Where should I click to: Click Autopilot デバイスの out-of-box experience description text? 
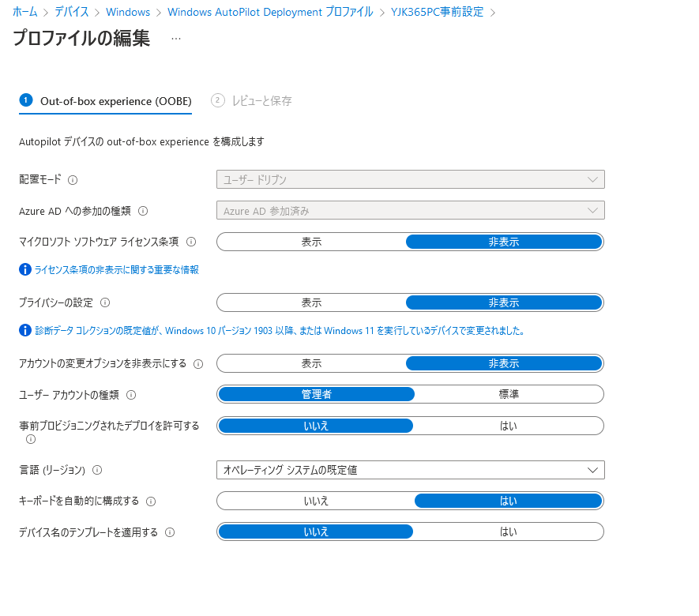pyautogui.click(x=141, y=141)
